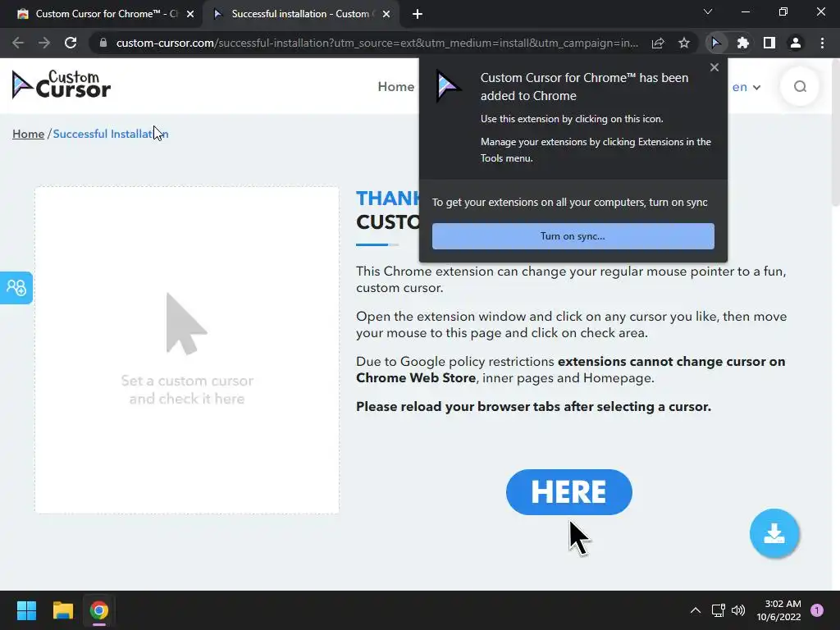The image size is (840, 630).
Task: Click the Home navigation menu item
Action: (x=396, y=87)
